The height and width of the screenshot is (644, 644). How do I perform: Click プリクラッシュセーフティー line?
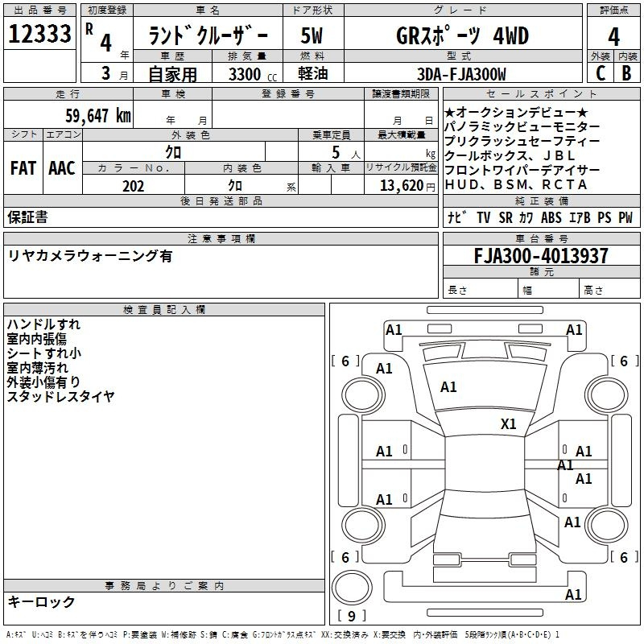pyautogui.click(x=522, y=141)
